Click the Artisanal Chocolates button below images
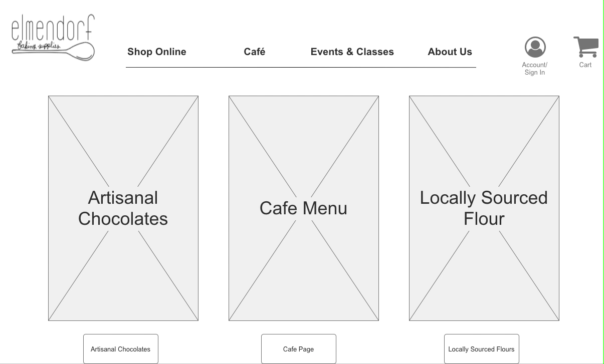Viewport: 604px width, 364px height. point(121,349)
